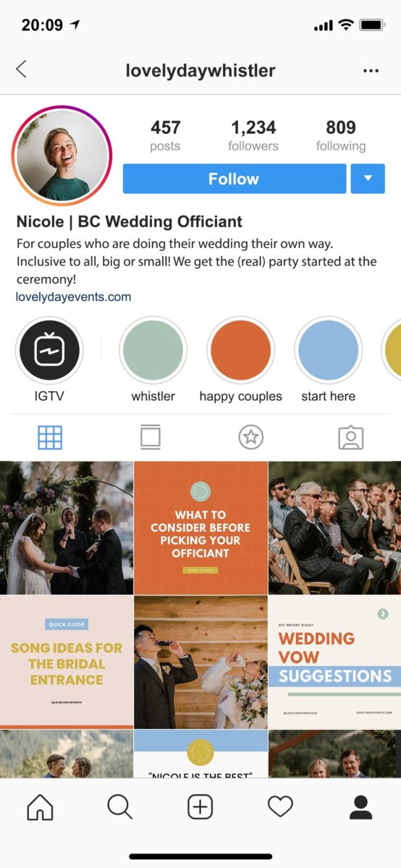Image resolution: width=401 pixels, height=868 pixels.
Task: View the profile picture story
Action: [x=62, y=156]
